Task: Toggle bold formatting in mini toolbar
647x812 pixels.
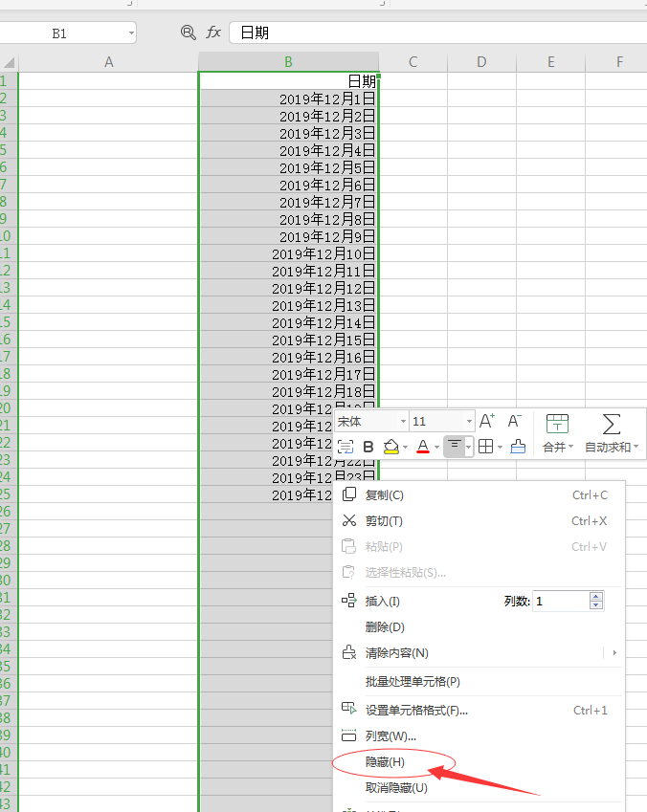Action: pyautogui.click(x=368, y=447)
